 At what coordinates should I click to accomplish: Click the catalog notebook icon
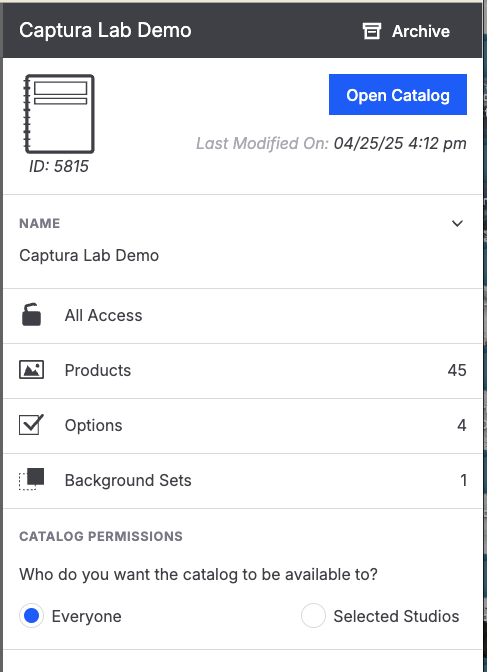pos(59,114)
